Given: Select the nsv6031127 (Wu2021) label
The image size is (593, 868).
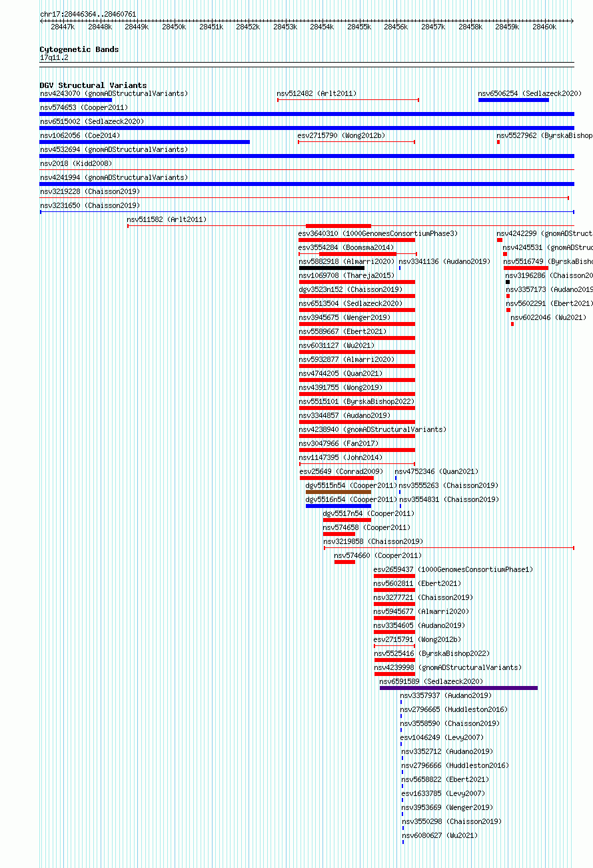Looking at the screenshot, I should (x=336, y=345).
